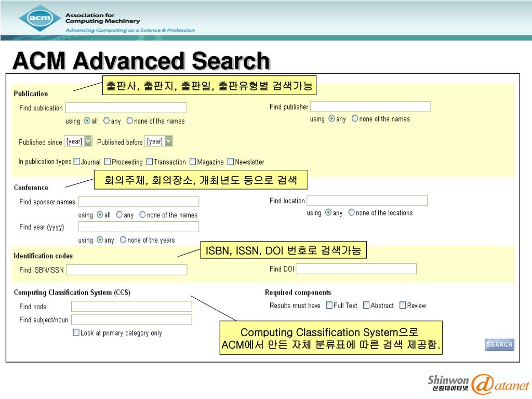Select 'any' radio under Find publication
This screenshot has width=532, height=399.
click(x=107, y=121)
